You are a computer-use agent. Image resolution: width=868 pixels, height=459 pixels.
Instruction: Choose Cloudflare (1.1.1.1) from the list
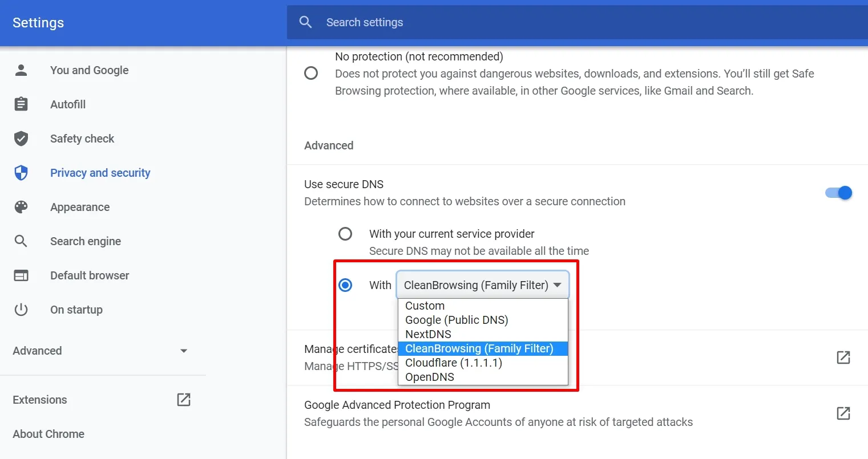pyautogui.click(x=483, y=363)
